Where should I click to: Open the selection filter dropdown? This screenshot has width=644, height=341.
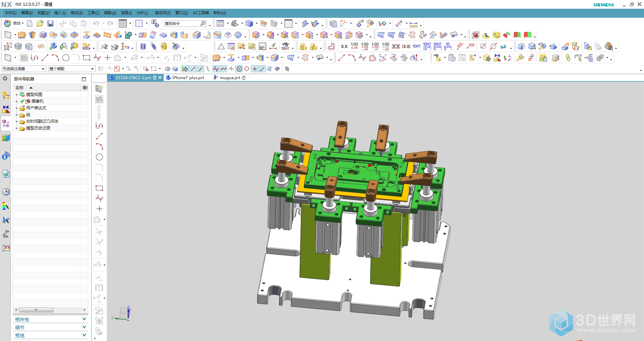tap(23, 69)
